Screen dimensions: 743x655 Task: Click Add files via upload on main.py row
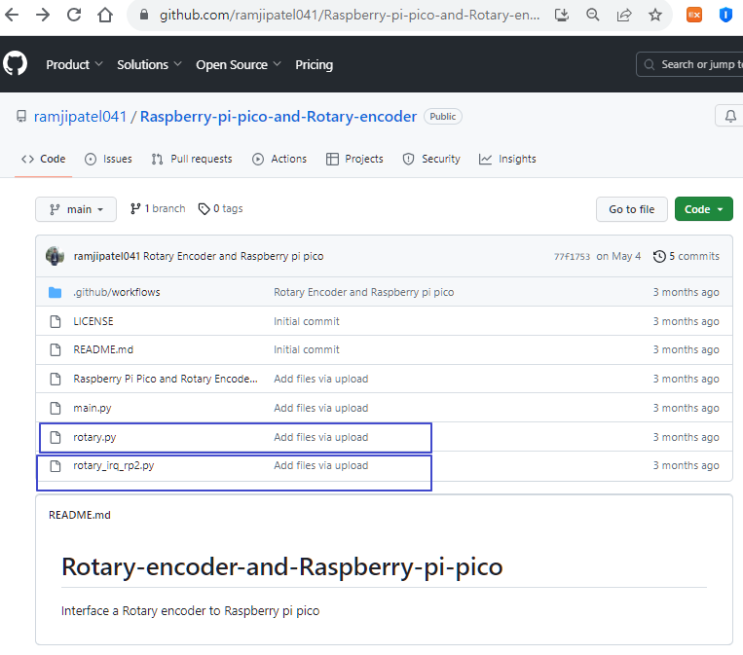(321, 408)
